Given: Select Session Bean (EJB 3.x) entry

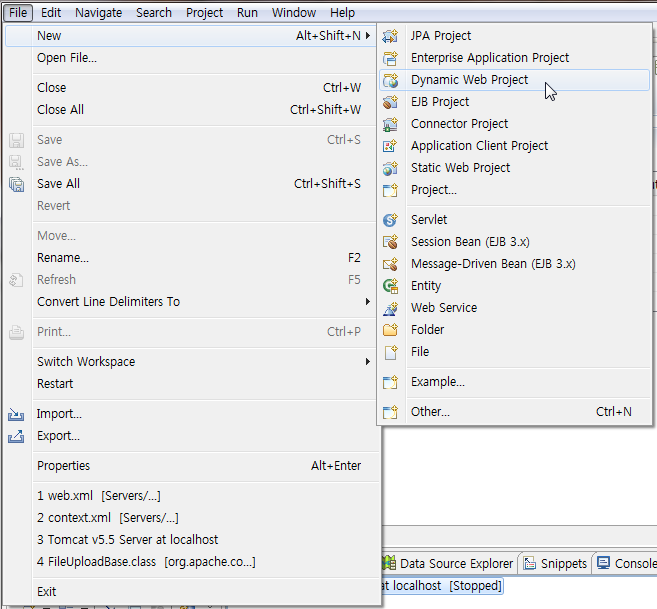Looking at the screenshot, I should pos(514,242).
